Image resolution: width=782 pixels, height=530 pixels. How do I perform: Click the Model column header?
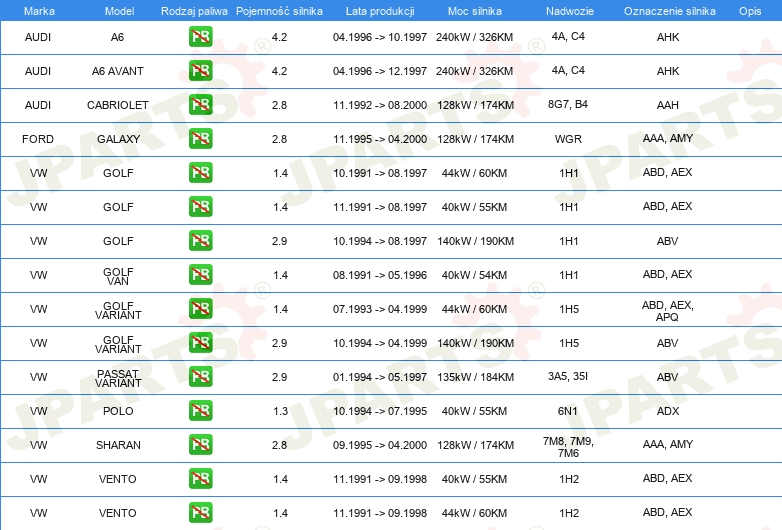119,11
